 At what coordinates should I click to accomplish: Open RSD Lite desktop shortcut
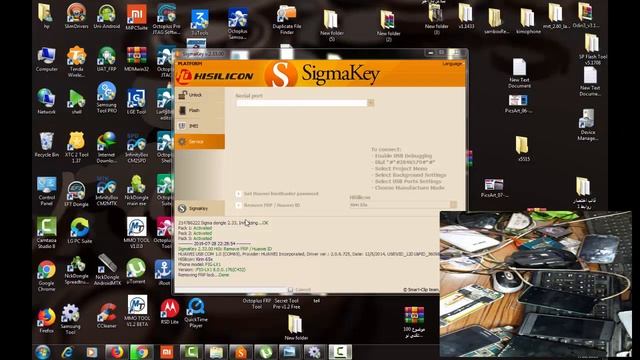(169, 311)
